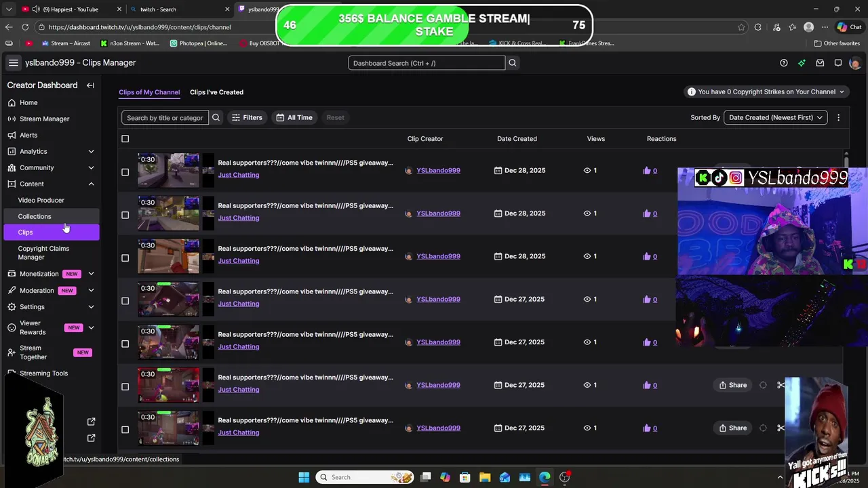This screenshot has width=868, height=488.
Task: Open the whispers speech bubble icon
Action: (838, 63)
